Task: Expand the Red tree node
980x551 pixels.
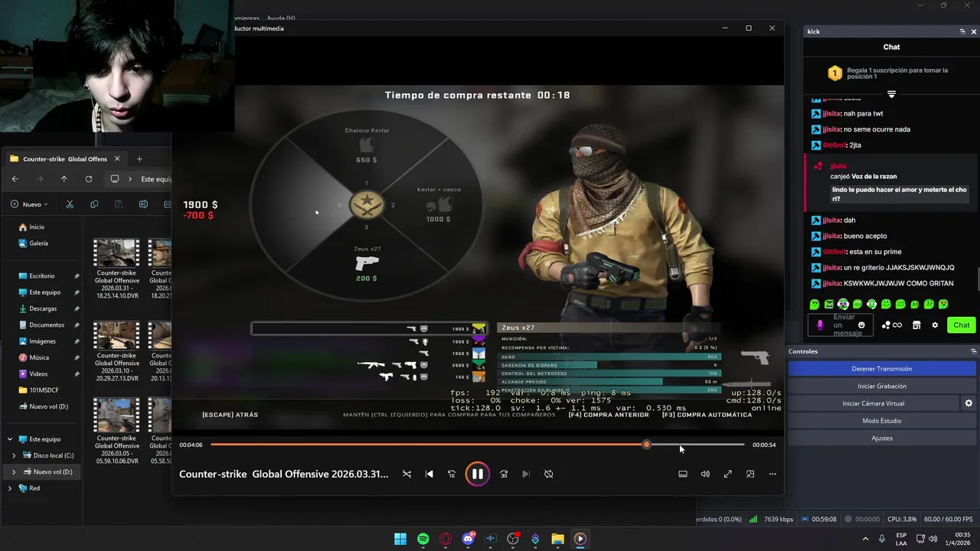Action: (x=10, y=488)
